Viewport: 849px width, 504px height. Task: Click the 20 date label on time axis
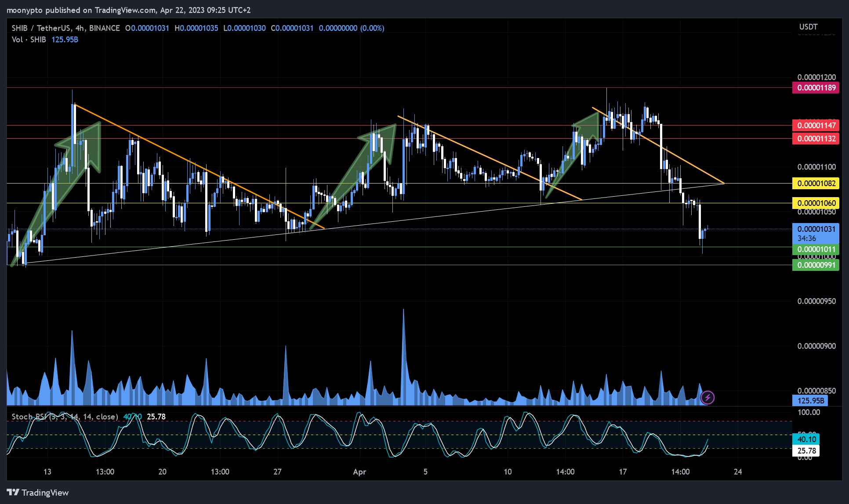coord(162,472)
